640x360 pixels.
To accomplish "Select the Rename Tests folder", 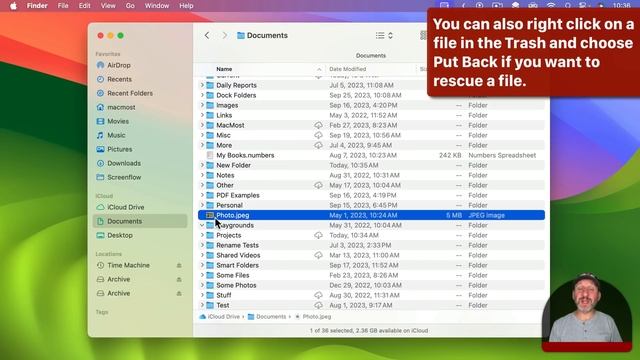I will point(371,245).
